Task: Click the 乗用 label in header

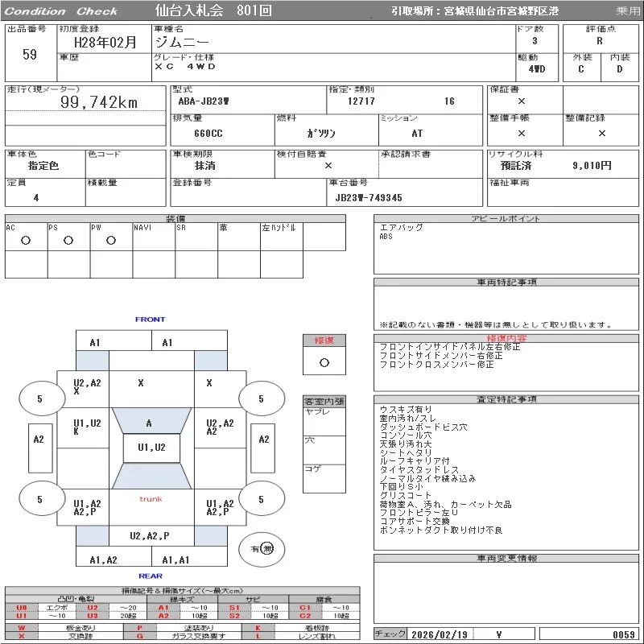Action: point(628,11)
